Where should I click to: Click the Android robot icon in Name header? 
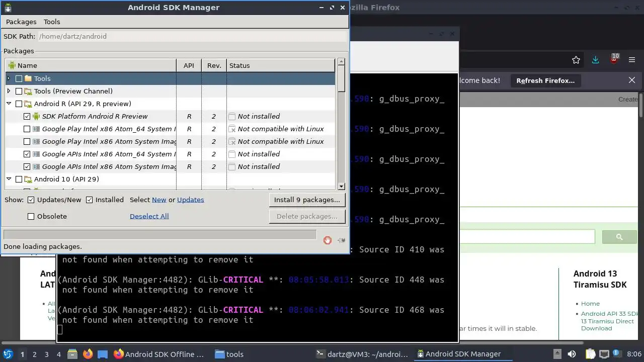[12, 65]
